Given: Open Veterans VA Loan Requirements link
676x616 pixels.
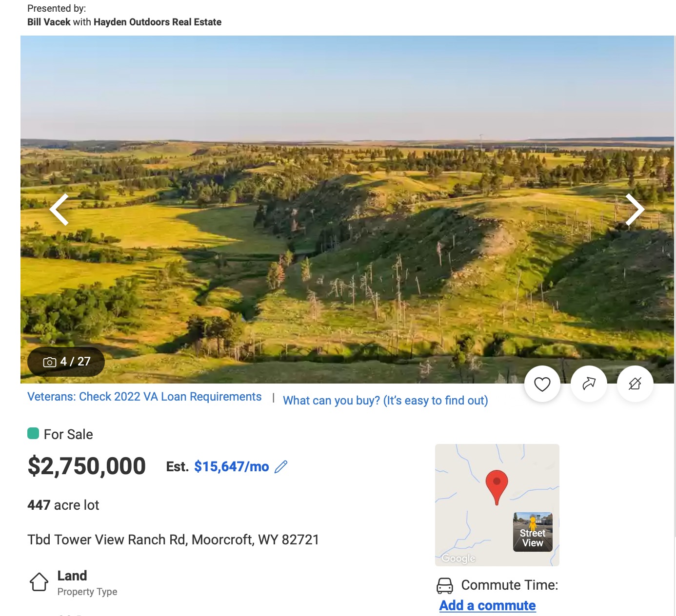Looking at the screenshot, I should pos(144,397).
